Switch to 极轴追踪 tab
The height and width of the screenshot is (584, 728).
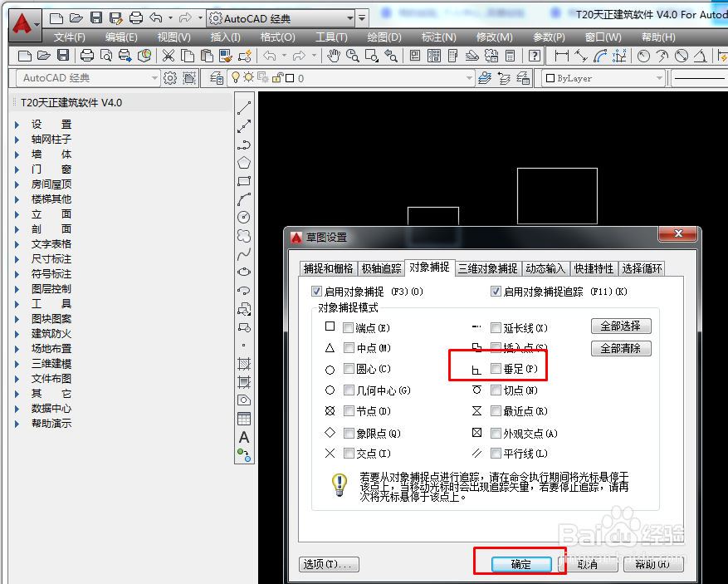[x=381, y=268]
